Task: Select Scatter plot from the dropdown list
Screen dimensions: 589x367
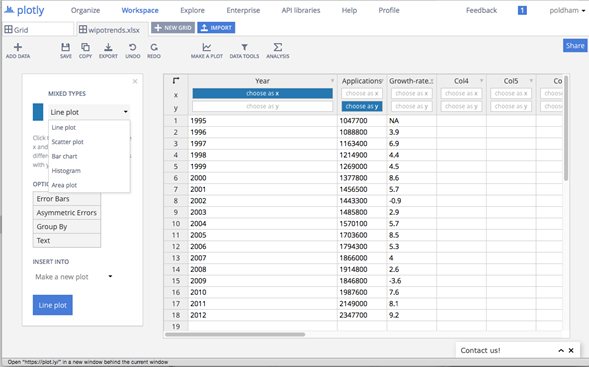Action: tap(68, 142)
